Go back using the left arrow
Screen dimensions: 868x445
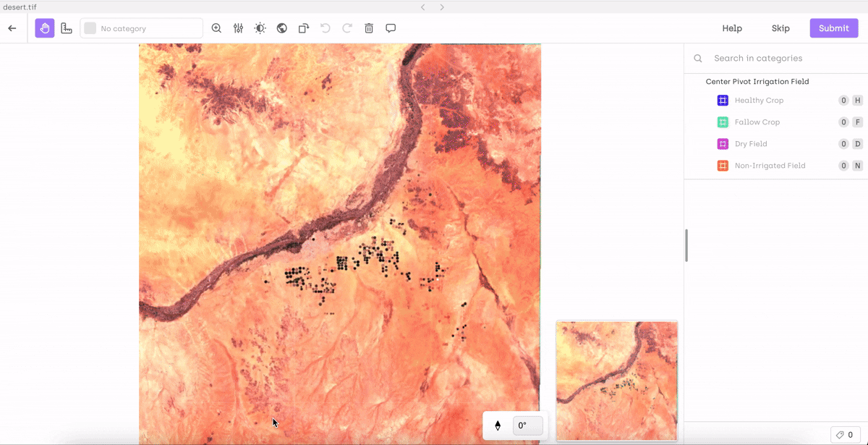[12, 28]
